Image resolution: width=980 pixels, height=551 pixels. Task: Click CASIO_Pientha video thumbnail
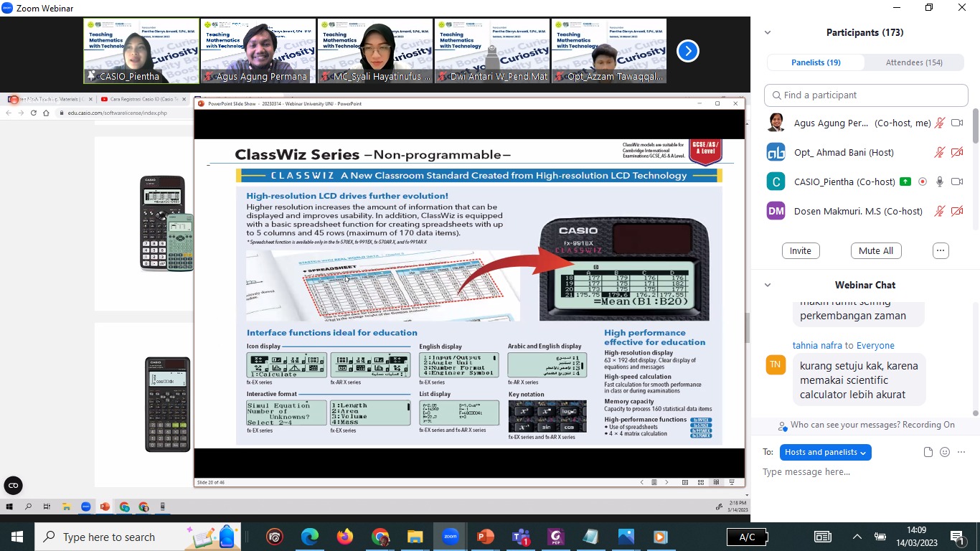(x=141, y=51)
